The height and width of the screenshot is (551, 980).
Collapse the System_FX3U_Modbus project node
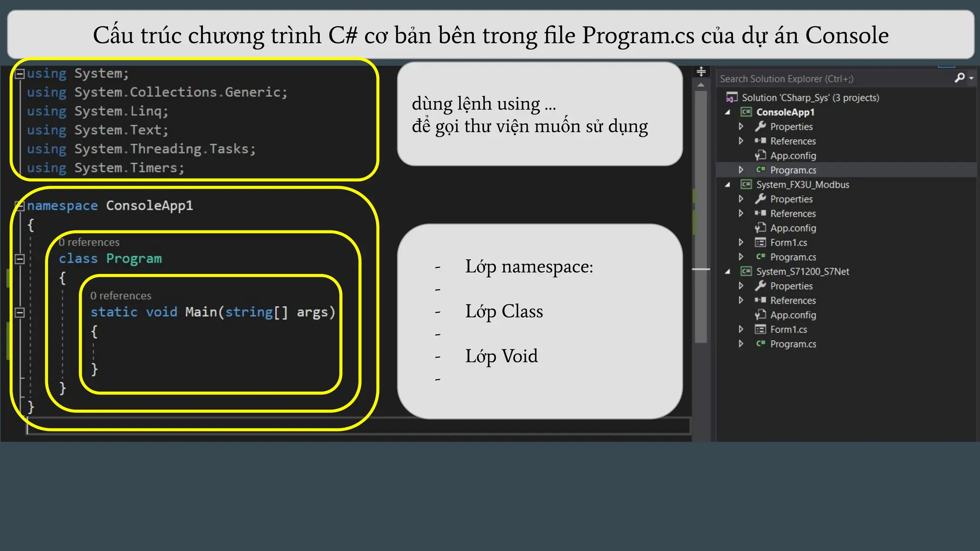(x=728, y=185)
